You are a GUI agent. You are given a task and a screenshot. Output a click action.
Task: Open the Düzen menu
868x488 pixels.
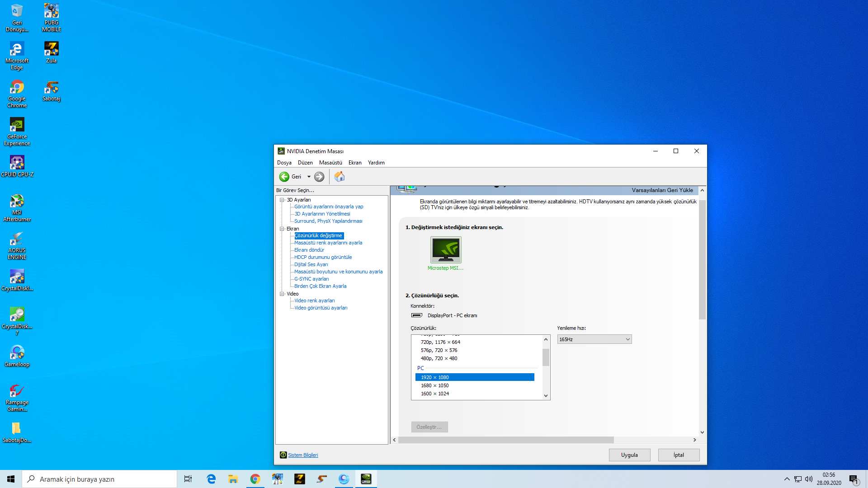[305, 163]
